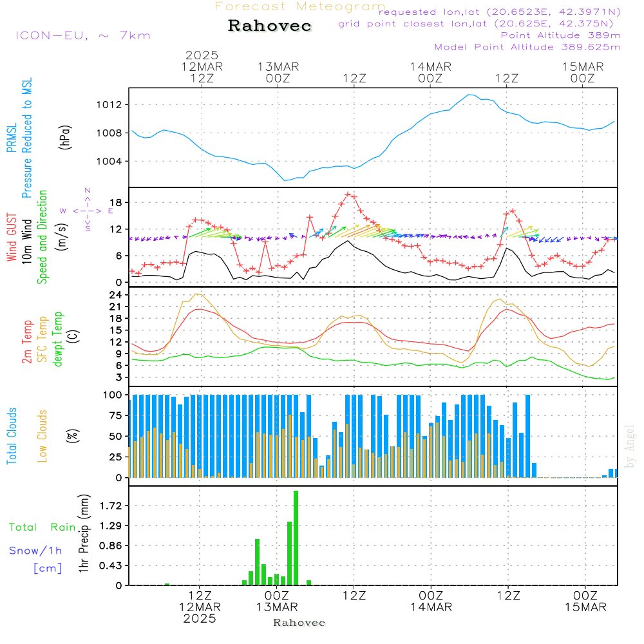The width and height of the screenshot is (644, 644).
Task: Click the Forecast Meteogram heading
Action: 299,6
